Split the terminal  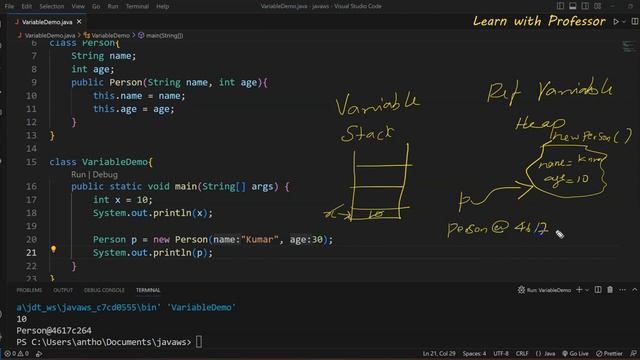[x=598, y=290]
